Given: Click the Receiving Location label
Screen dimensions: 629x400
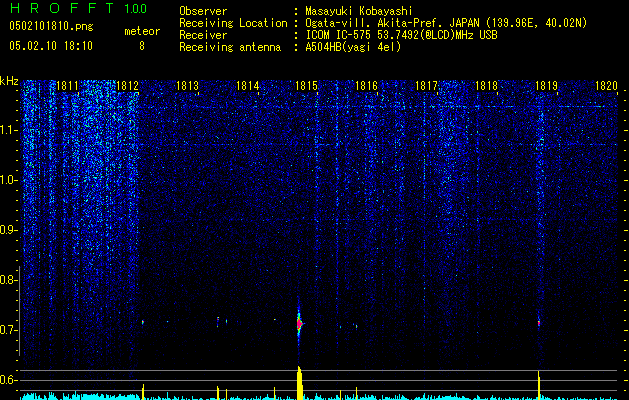Looking at the screenshot, I should pos(233,23).
